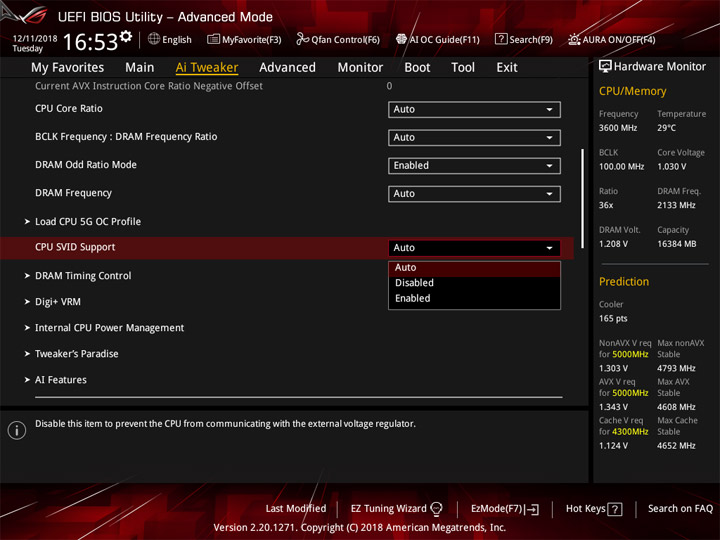Switch to the Advanced tab

coord(287,68)
